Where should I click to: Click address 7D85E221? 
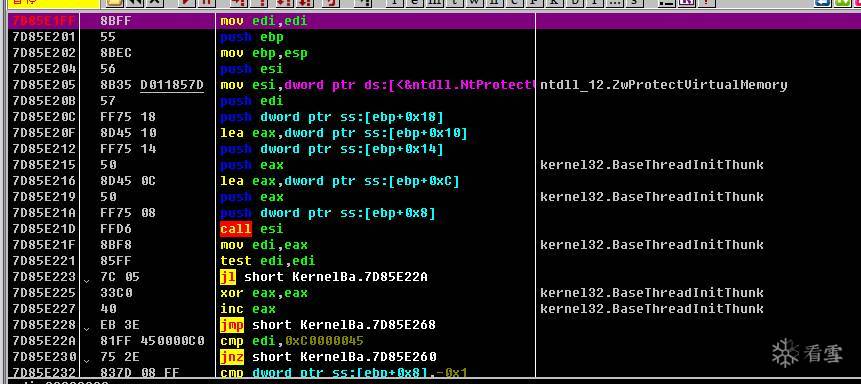click(44, 260)
